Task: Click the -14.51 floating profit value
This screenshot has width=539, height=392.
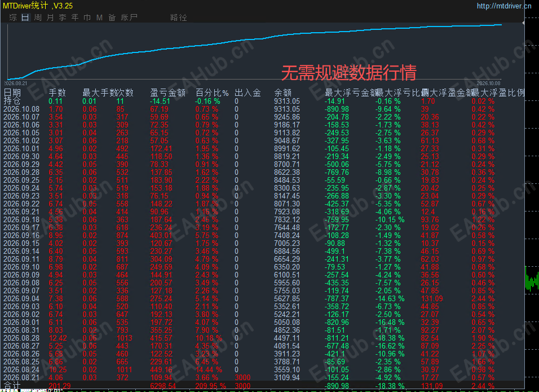Action: (x=160, y=101)
